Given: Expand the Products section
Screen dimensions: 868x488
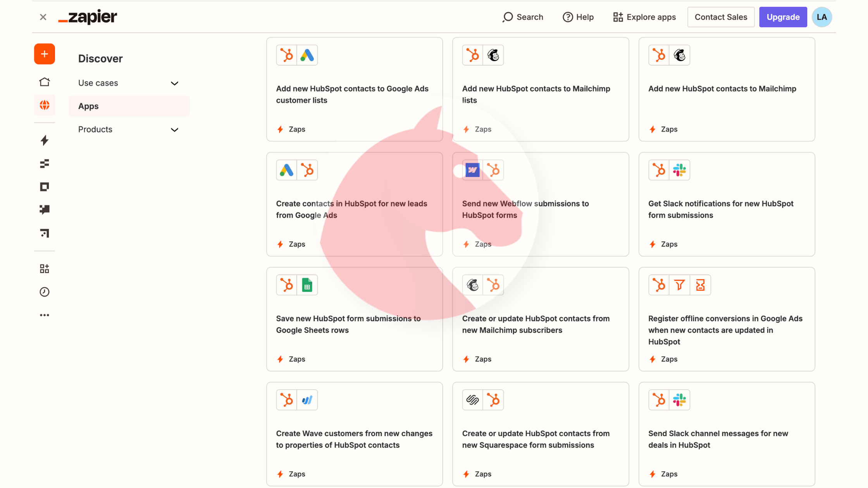Looking at the screenshot, I should [x=129, y=129].
